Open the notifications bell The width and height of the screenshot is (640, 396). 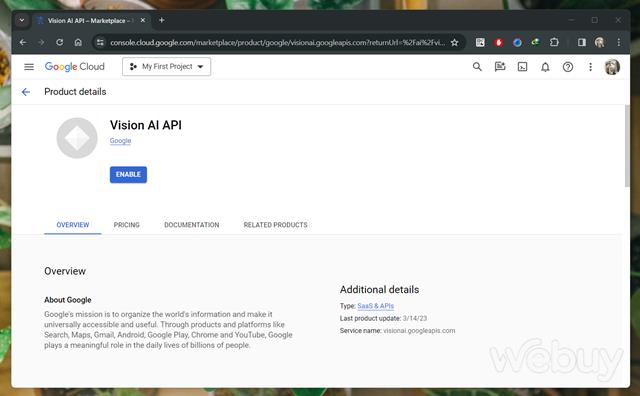pyautogui.click(x=545, y=67)
